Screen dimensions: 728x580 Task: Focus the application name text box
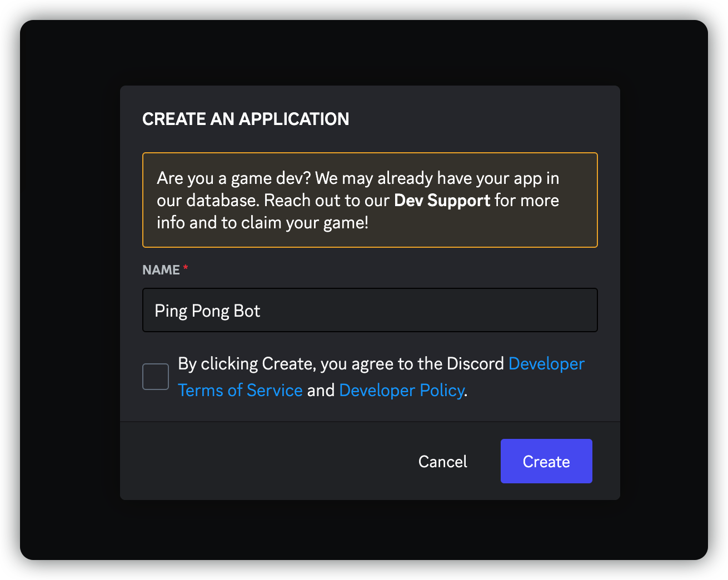point(370,310)
